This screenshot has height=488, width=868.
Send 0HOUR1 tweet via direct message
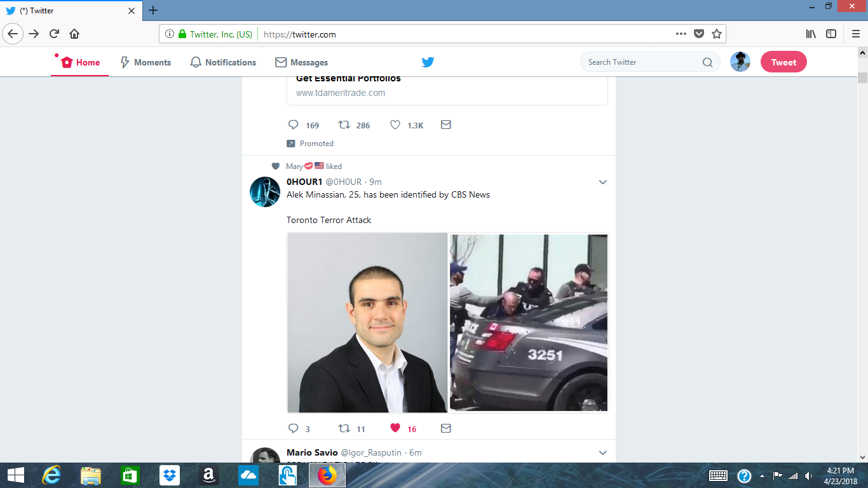click(446, 428)
